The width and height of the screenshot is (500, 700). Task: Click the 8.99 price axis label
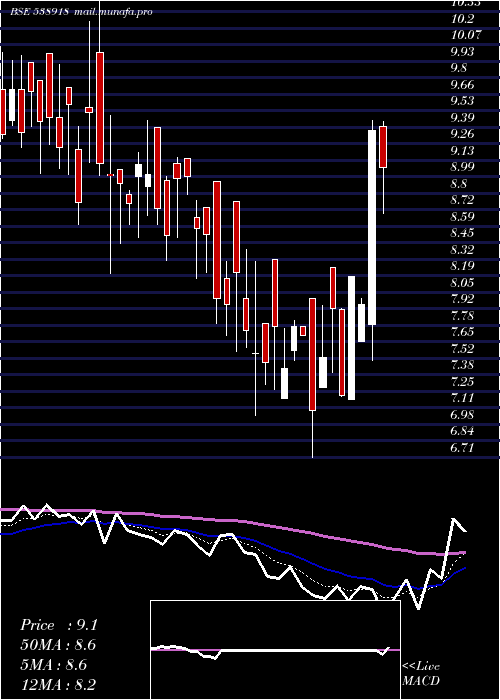tap(462, 167)
